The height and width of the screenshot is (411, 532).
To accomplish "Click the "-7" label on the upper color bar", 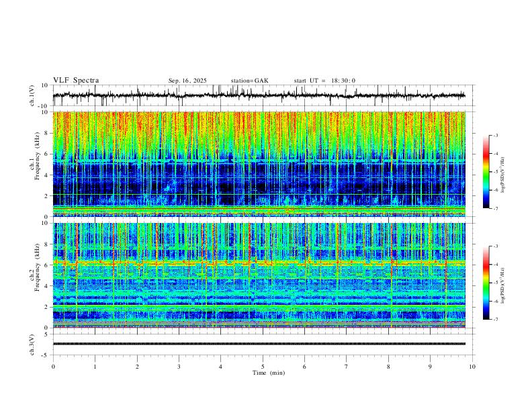I will 495,208.
